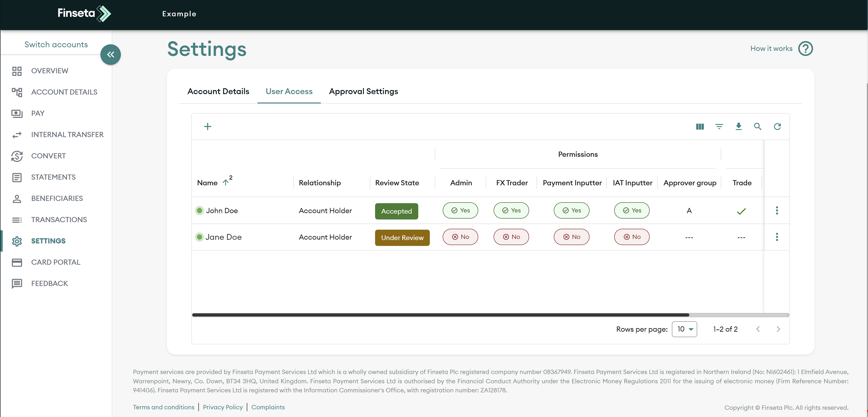Open the show columns icon
The width and height of the screenshot is (868, 417).
point(700,126)
